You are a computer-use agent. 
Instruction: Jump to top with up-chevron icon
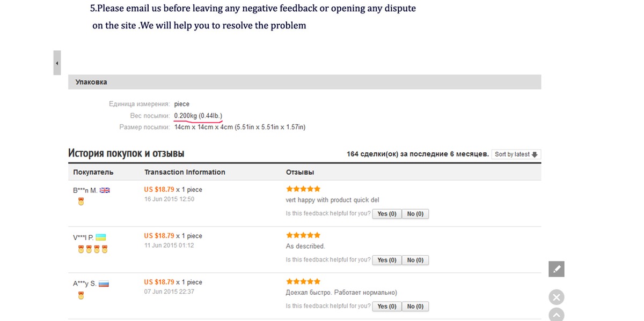(557, 315)
